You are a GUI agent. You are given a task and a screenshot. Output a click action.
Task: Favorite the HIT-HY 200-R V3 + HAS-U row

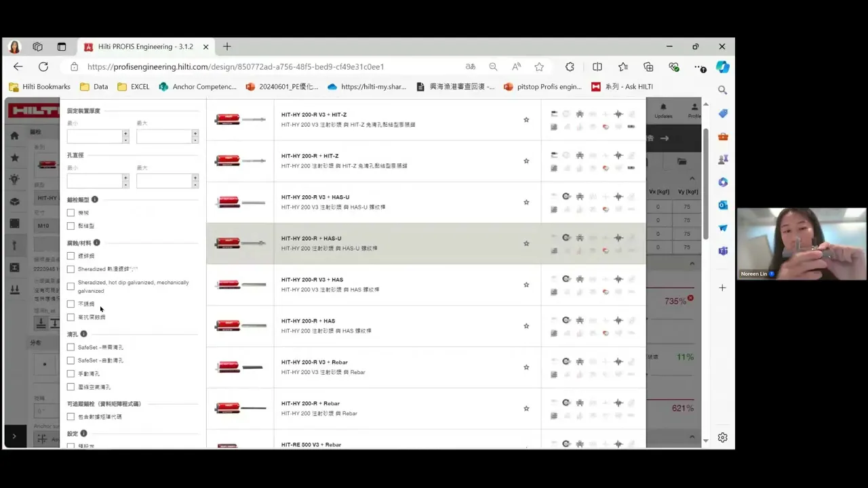[526, 203]
